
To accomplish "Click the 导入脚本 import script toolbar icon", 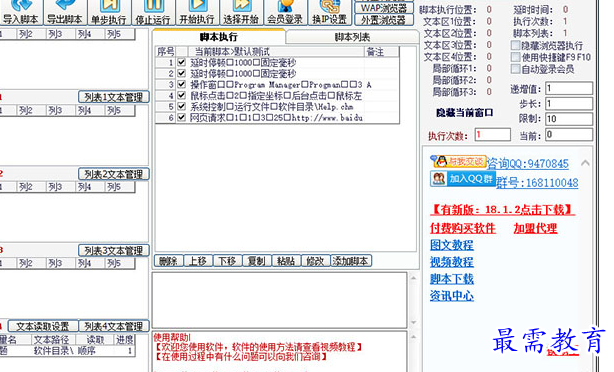I will [x=21, y=12].
